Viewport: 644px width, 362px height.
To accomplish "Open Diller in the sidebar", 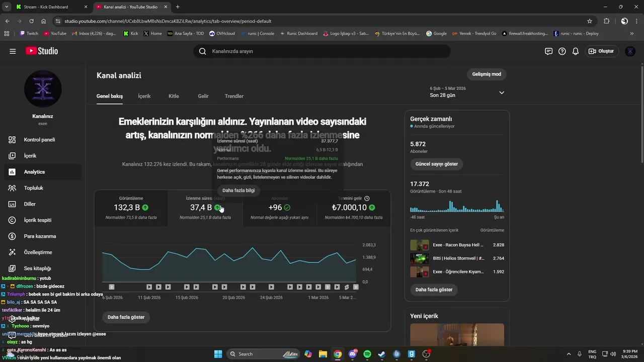I will tap(43, 204).
